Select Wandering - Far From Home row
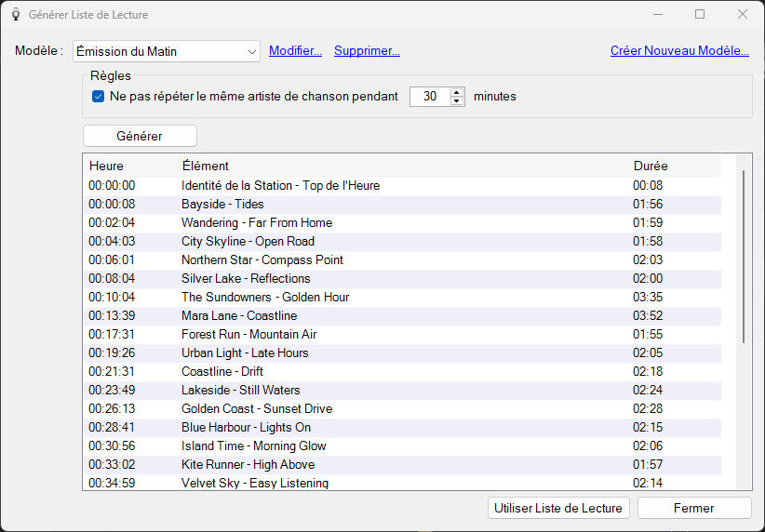This screenshot has width=765, height=532. tap(402, 223)
